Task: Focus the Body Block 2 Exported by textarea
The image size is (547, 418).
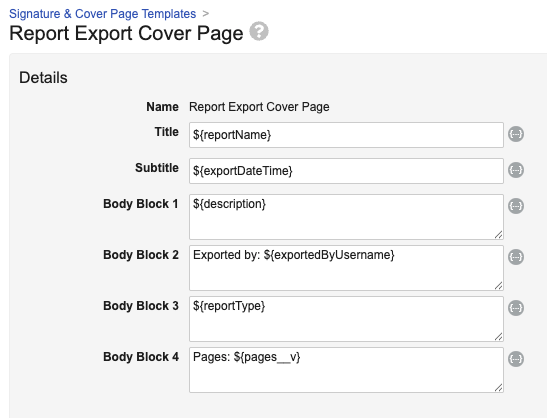Action: [346, 268]
